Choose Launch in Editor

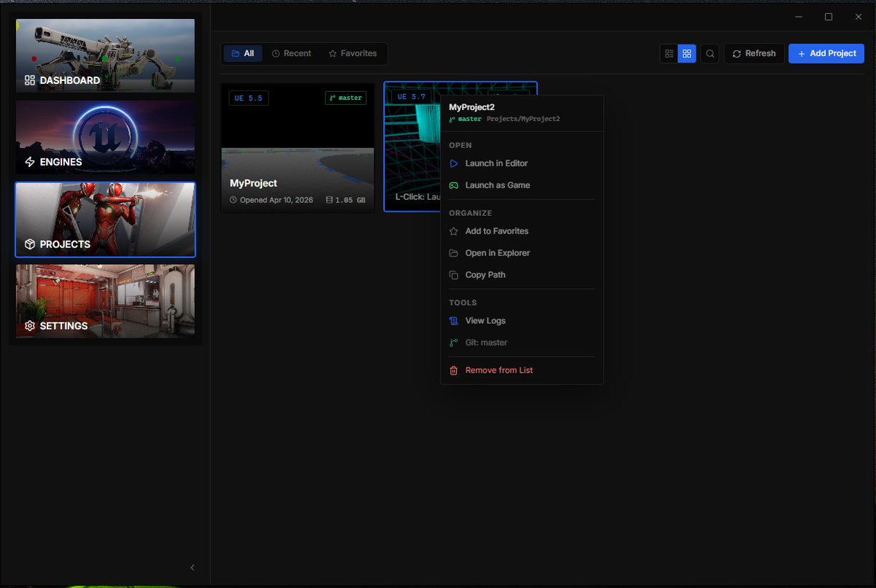click(522, 163)
